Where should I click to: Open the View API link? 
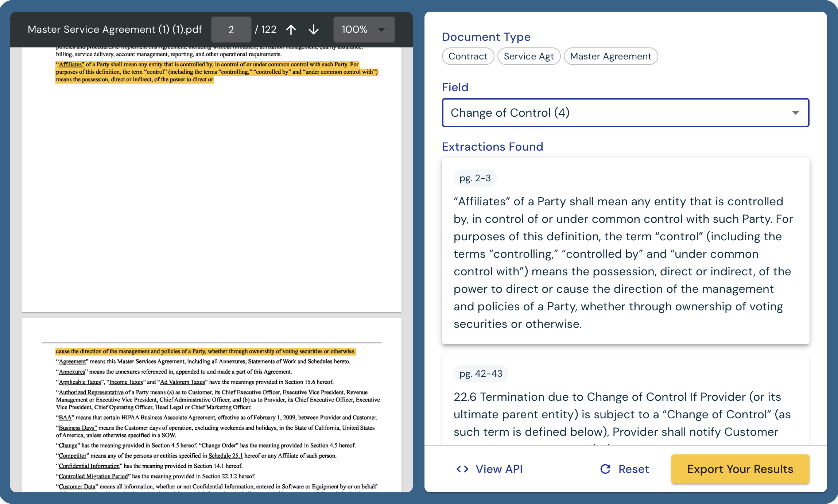(499, 469)
